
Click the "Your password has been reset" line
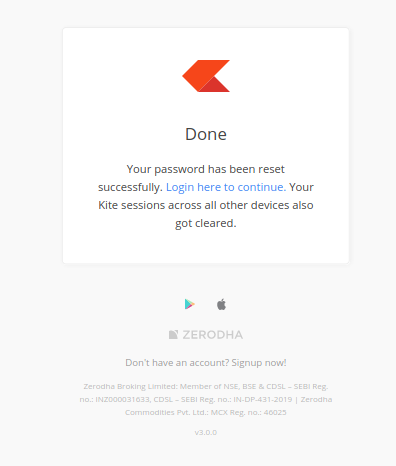[206, 169]
